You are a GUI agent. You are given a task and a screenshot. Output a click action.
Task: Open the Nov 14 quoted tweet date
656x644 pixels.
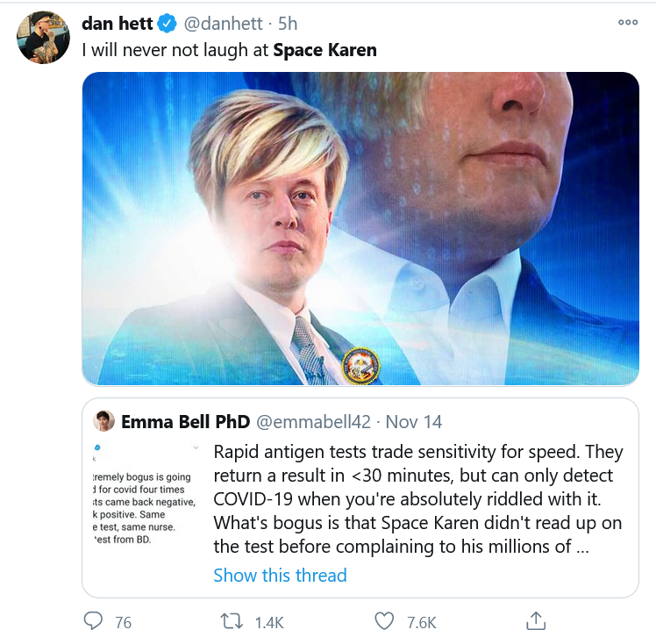coord(414,421)
